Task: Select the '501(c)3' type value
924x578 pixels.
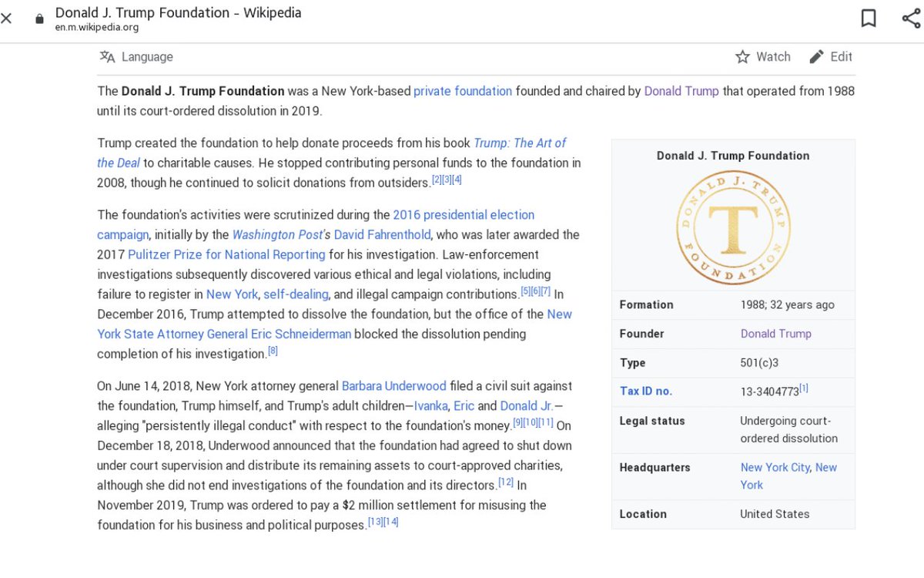Action: [759, 363]
